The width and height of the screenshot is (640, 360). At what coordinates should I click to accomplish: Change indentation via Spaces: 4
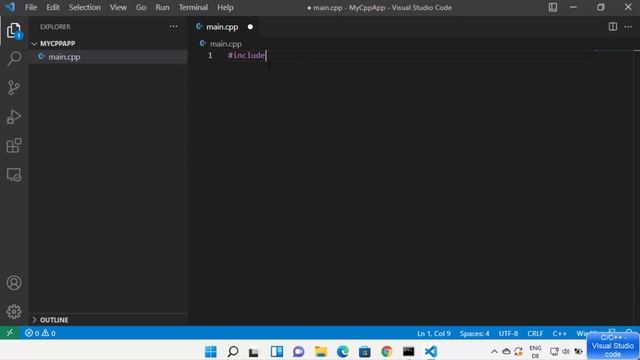[x=474, y=333]
